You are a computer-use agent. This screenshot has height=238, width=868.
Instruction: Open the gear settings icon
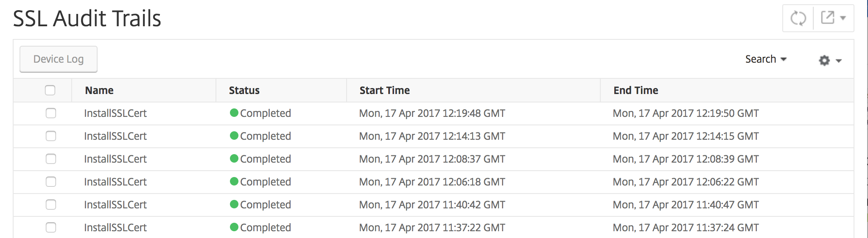tap(824, 61)
